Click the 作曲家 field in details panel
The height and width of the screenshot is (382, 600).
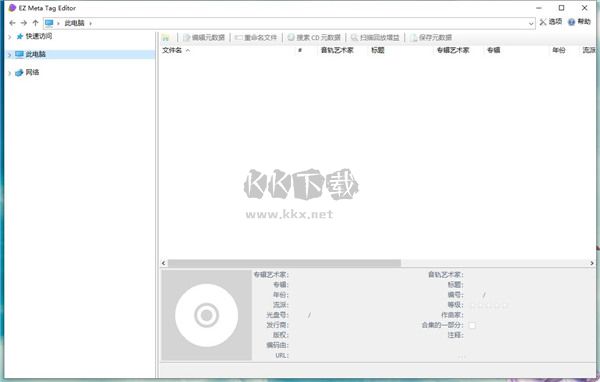(530, 315)
